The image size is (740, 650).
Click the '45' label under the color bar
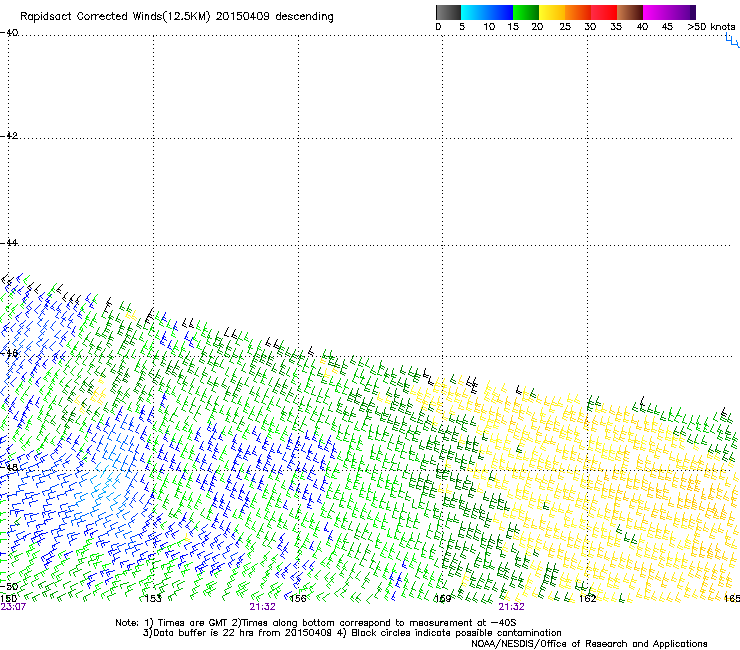[x=667, y=27]
